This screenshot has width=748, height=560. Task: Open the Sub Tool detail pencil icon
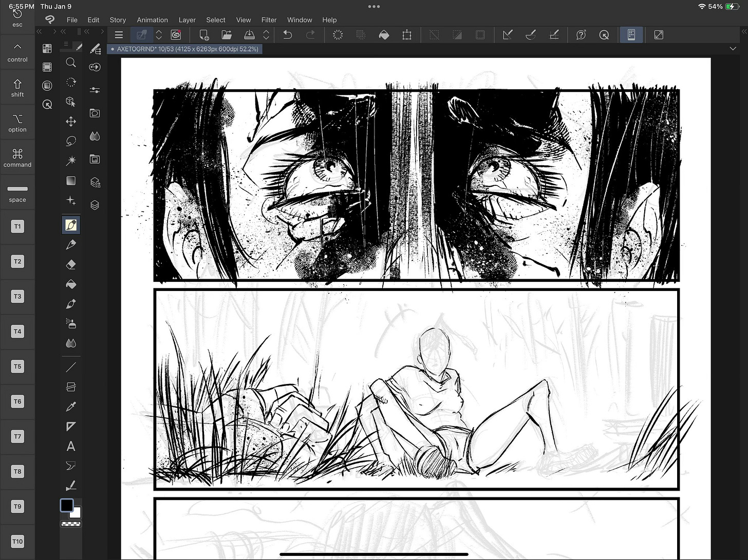click(x=95, y=49)
